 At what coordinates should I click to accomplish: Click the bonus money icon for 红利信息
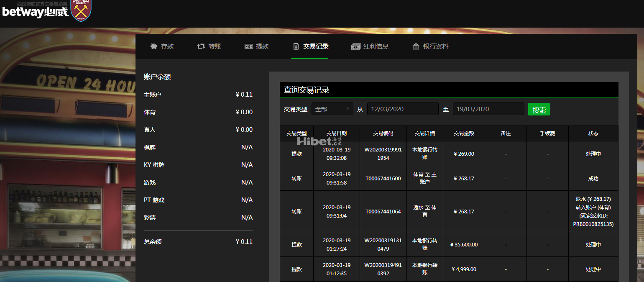356,46
